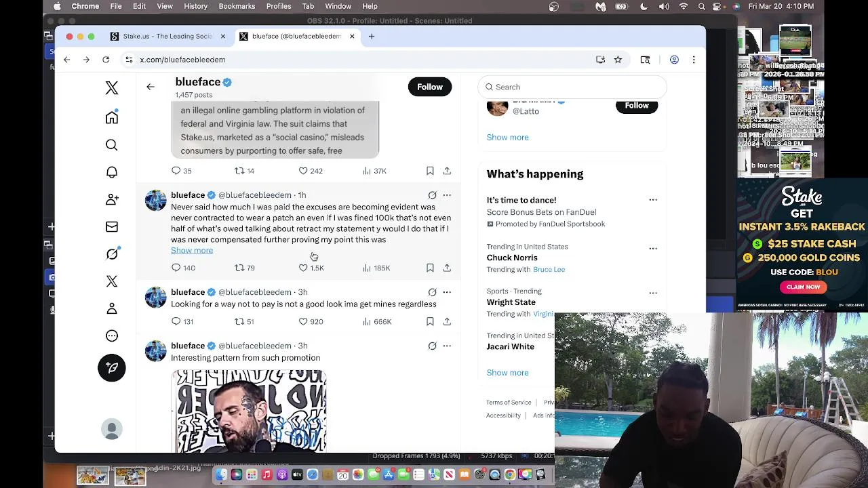Click the Apple menu
This screenshot has height=488, width=868.
(57, 6)
